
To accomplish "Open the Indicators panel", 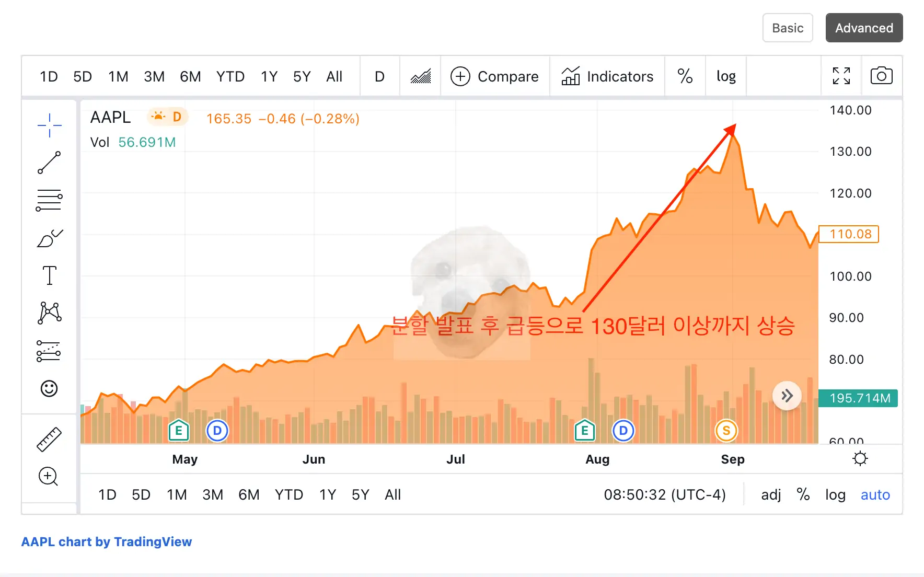I will point(607,76).
